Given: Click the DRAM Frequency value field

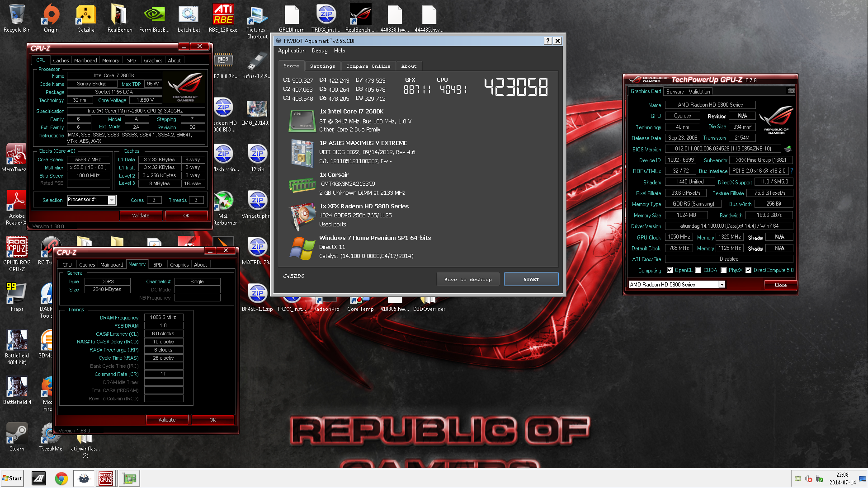Looking at the screenshot, I should click(164, 318).
